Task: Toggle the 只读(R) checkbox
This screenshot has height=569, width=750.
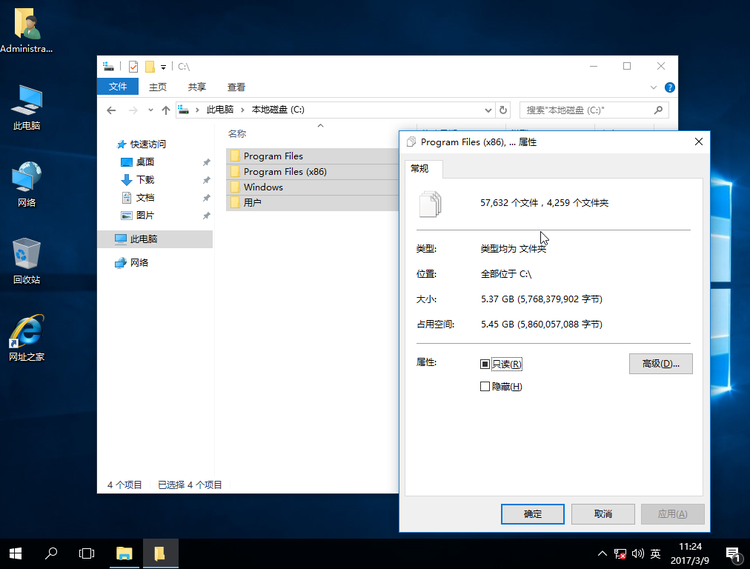Action: pos(485,364)
